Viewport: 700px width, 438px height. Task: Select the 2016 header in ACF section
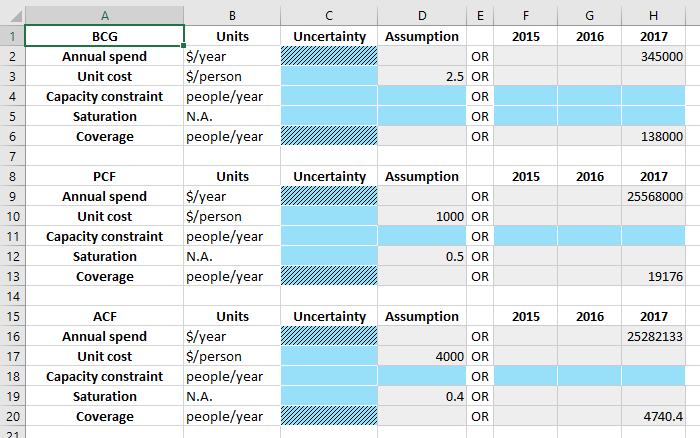pos(589,316)
